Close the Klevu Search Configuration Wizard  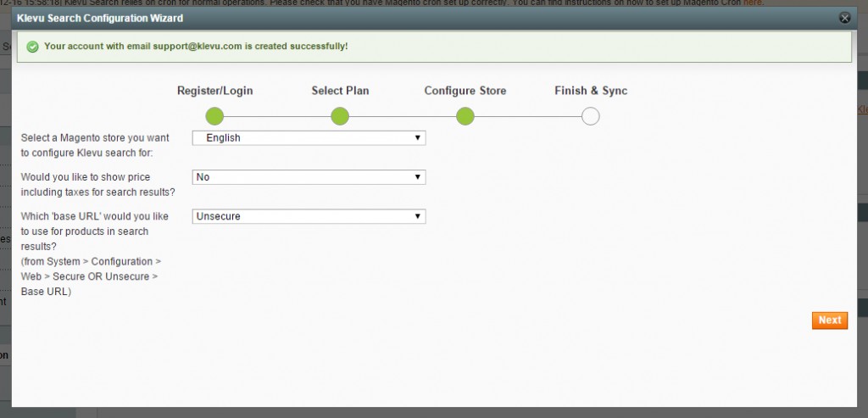pos(844,17)
